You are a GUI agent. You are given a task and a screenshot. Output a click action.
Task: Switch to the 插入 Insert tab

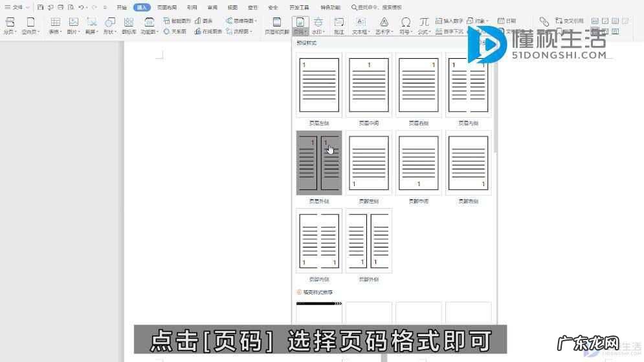(142, 7)
